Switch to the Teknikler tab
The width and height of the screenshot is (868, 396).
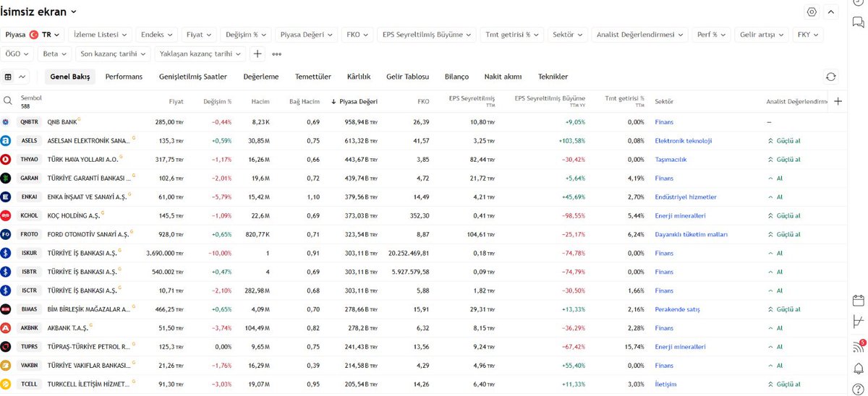coord(553,77)
